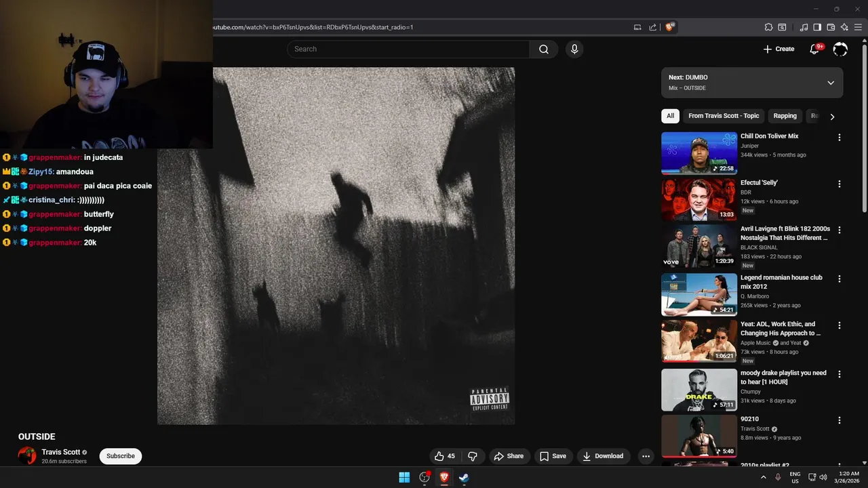Open the OBS taskbar icon with red dot
This screenshot has height=488, width=868.
[x=425, y=477]
